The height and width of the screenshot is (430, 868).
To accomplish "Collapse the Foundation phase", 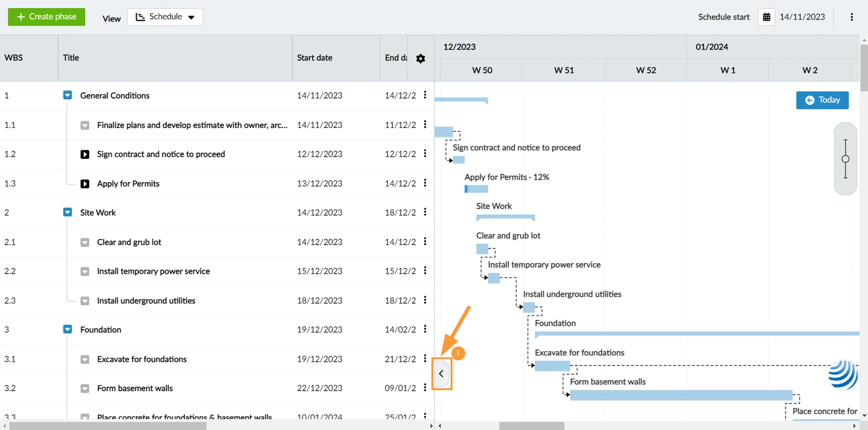I will tap(67, 330).
